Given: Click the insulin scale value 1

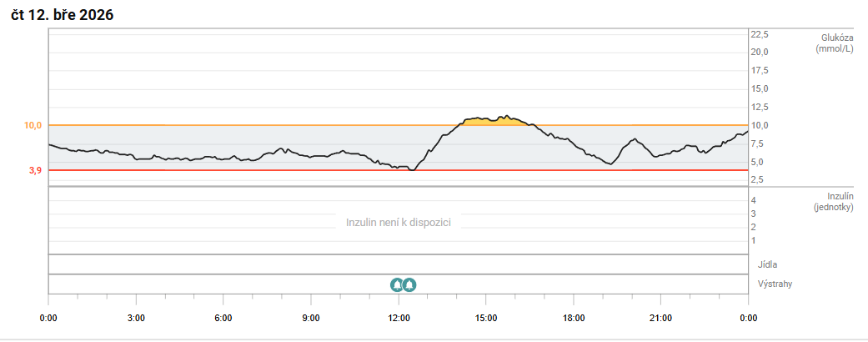Looking at the screenshot, I should [x=754, y=240].
